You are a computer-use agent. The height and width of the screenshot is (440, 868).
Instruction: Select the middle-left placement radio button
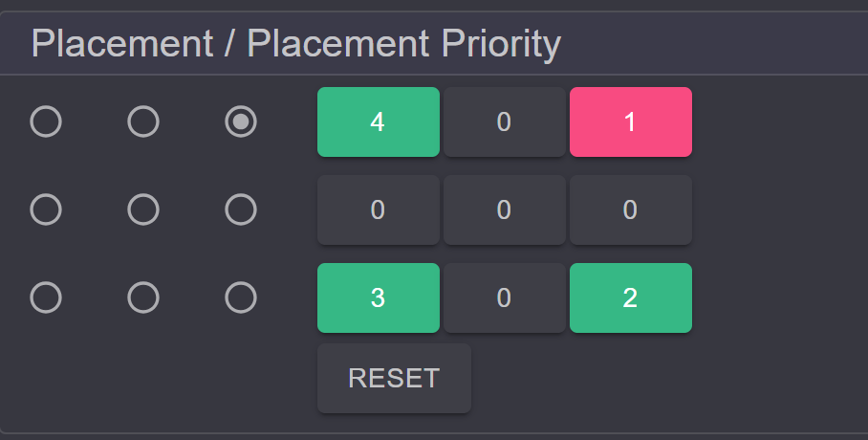(46, 209)
